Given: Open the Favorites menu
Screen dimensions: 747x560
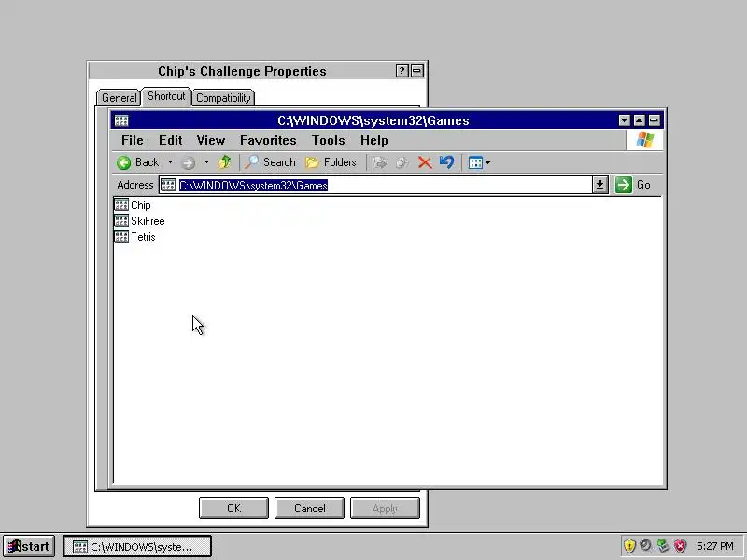Looking at the screenshot, I should tap(268, 141).
